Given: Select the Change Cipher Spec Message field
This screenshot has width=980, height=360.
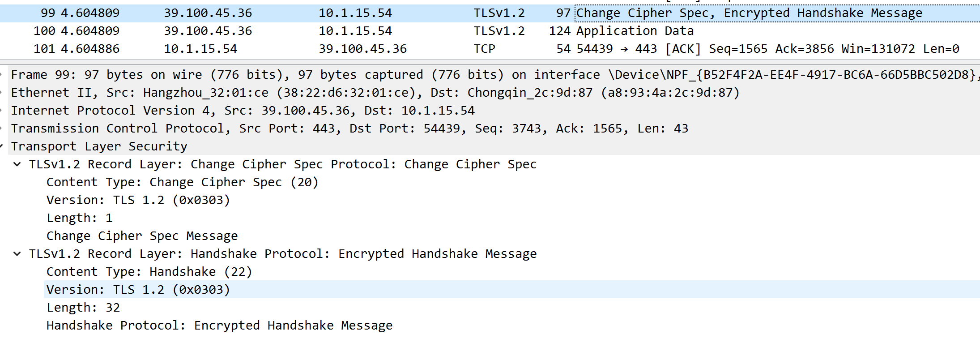Looking at the screenshot, I should click(x=142, y=236).
